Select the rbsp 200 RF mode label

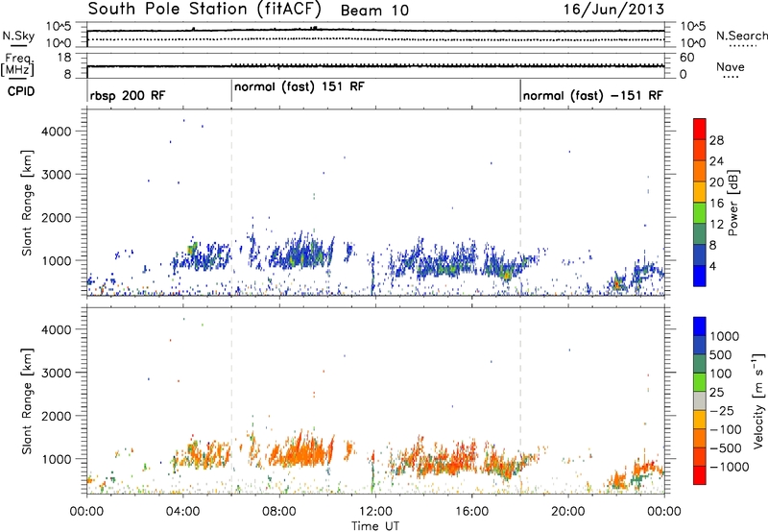128,95
